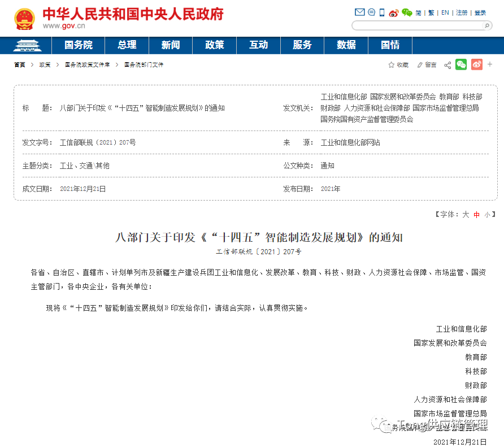Screen dimensions: 504x448
Task: Share via the green WeChat square button
Action: pyautogui.click(x=461, y=64)
